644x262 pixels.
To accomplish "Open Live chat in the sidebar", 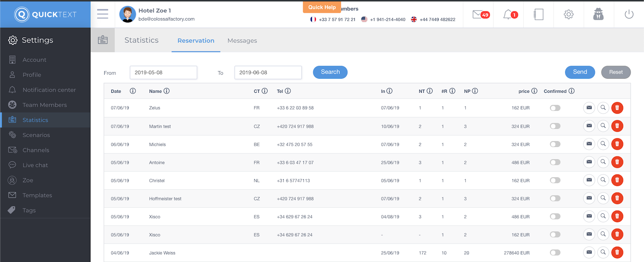I will tap(45, 165).
